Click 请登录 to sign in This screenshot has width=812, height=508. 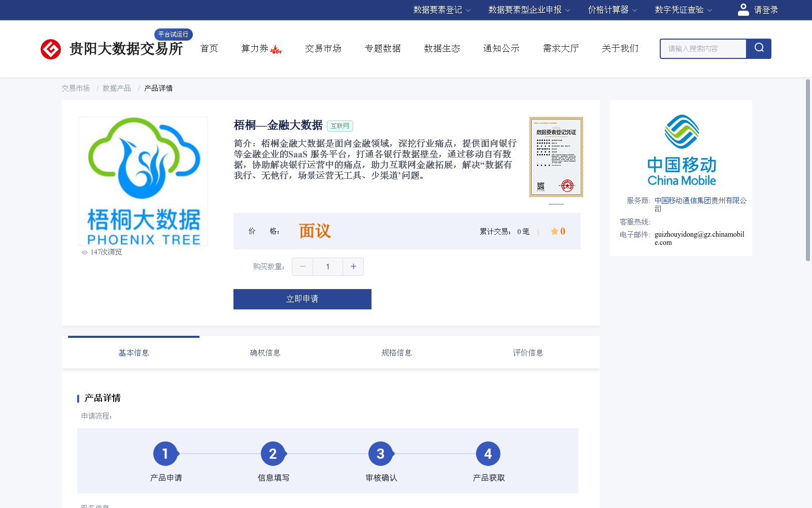pyautogui.click(x=766, y=10)
